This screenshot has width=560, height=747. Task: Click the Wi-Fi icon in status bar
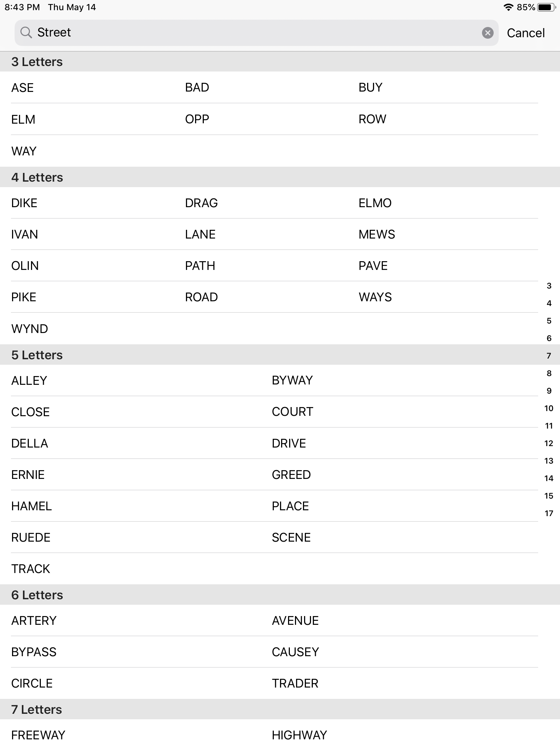pyautogui.click(x=508, y=7)
